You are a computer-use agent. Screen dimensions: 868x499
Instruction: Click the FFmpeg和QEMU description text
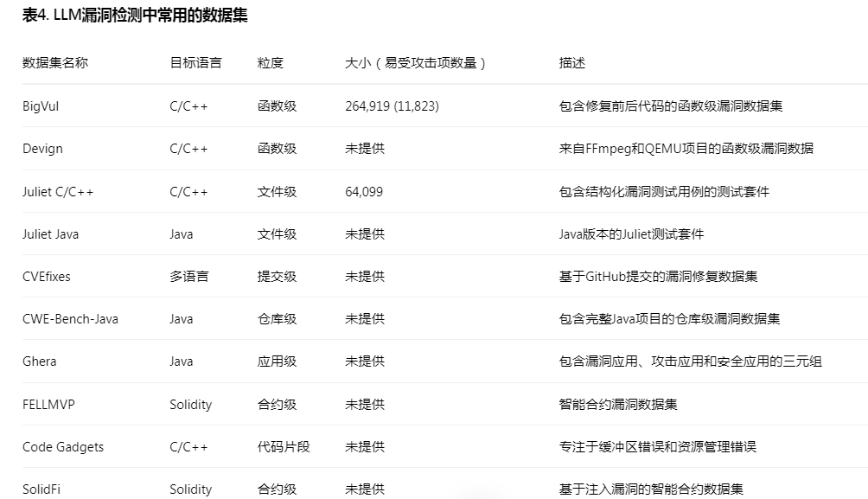click(x=686, y=149)
